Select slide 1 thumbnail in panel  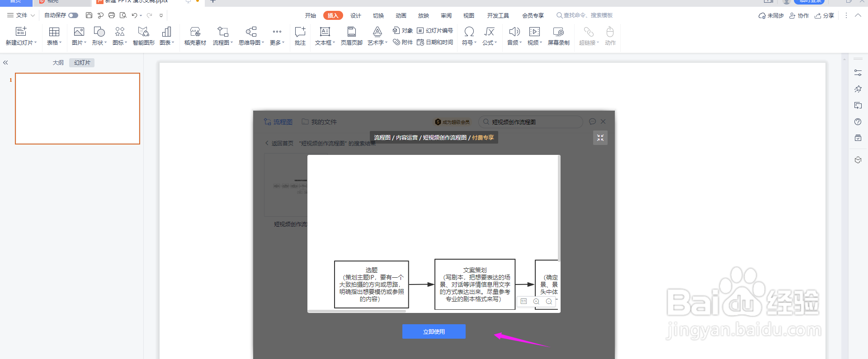(x=77, y=108)
